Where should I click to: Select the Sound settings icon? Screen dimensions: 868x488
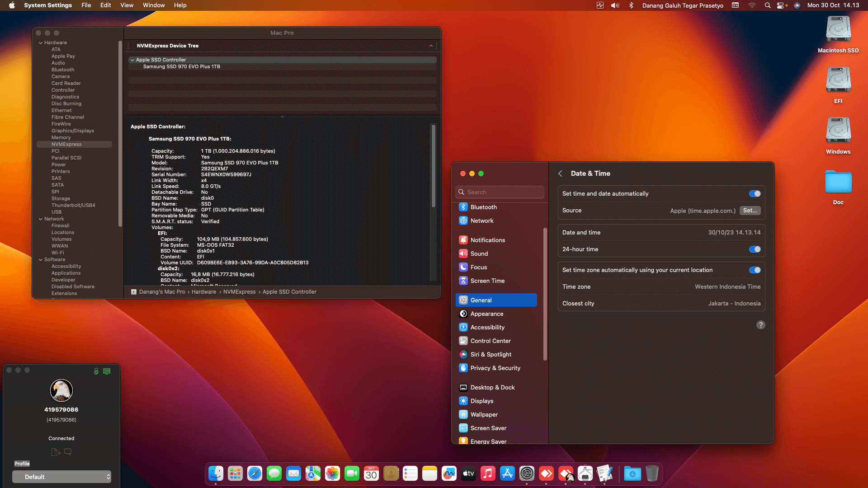tap(463, 253)
